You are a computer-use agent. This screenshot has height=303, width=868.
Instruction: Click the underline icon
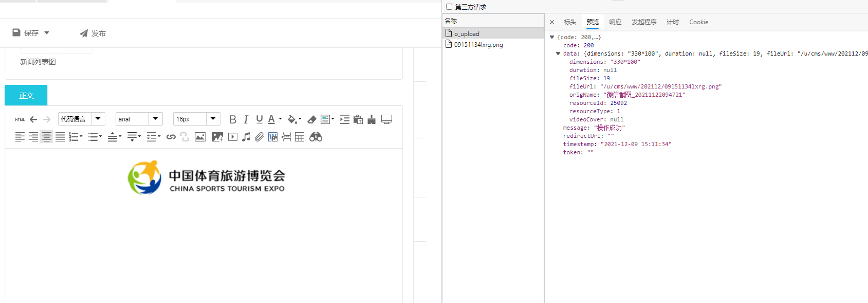(x=260, y=119)
